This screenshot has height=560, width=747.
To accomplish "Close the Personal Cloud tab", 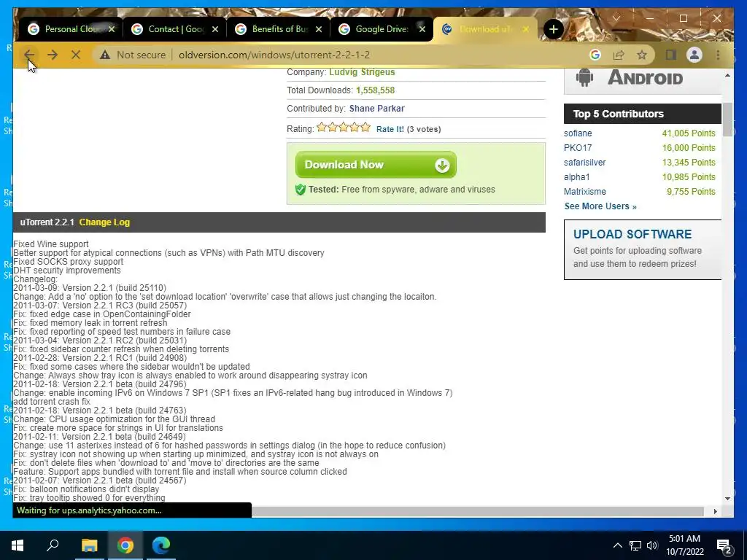I will (x=112, y=29).
